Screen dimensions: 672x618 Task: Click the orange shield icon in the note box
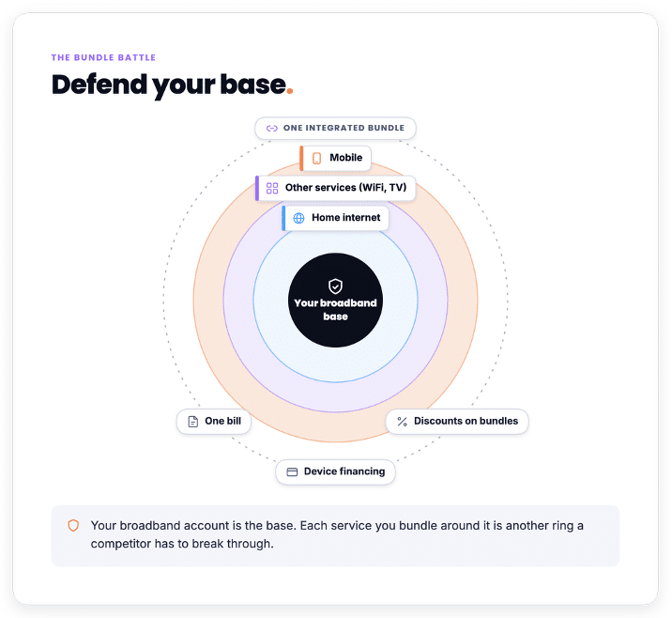click(x=73, y=525)
